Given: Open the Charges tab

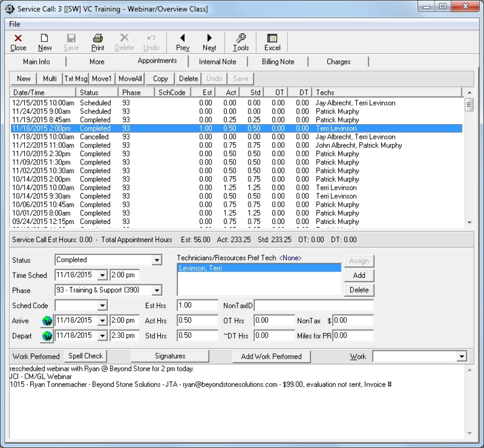Looking at the screenshot, I should 338,62.
